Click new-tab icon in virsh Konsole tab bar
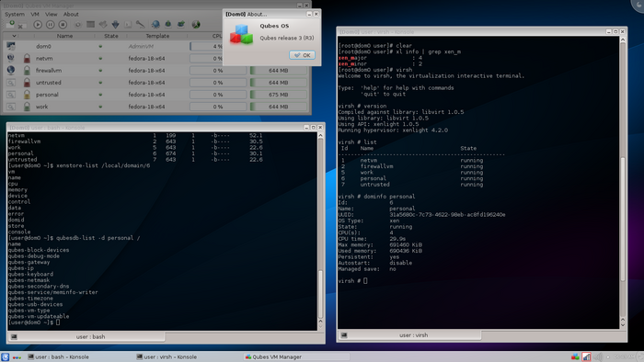The width and height of the screenshot is (644, 362). coord(344,335)
